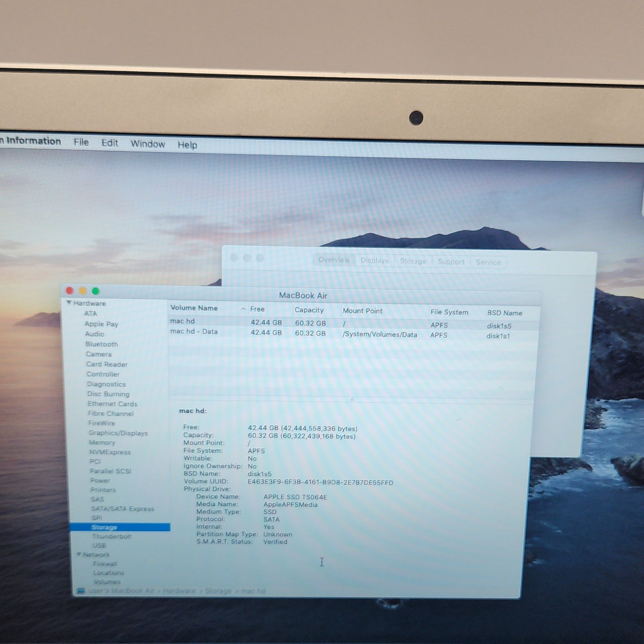The height and width of the screenshot is (644, 644).
Task: Select NVMExpress in the sidebar
Action: [x=110, y=452]
